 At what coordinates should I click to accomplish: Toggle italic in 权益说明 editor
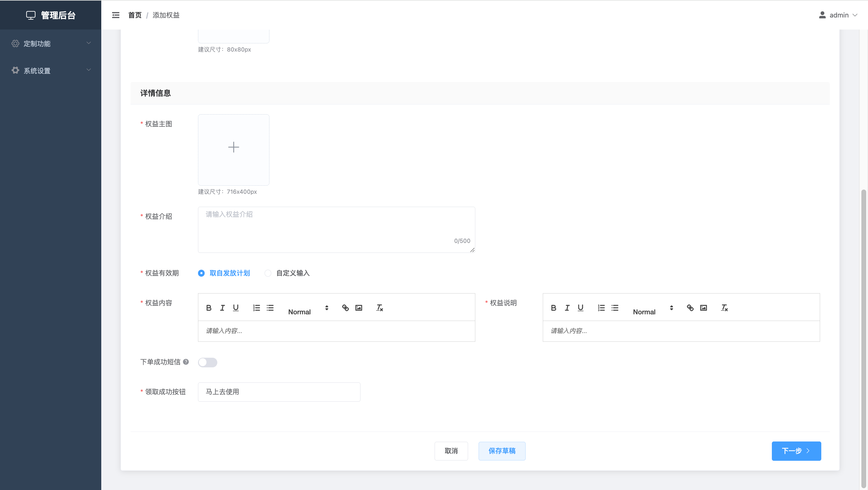coord(567,308)
